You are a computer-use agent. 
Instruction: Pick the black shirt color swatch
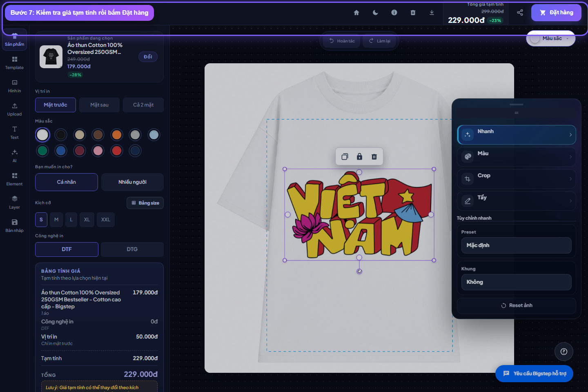point(61,135)
